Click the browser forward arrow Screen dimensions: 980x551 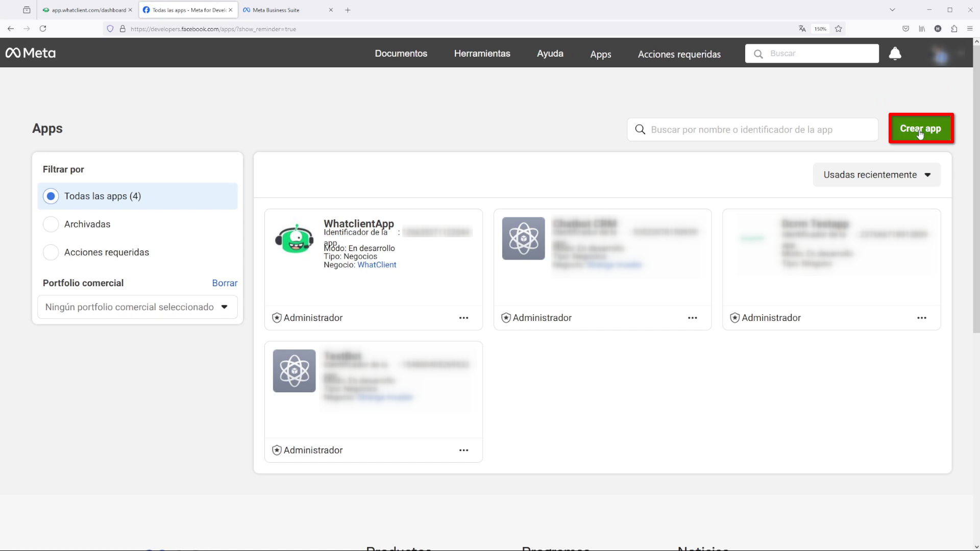click(27, 29)
